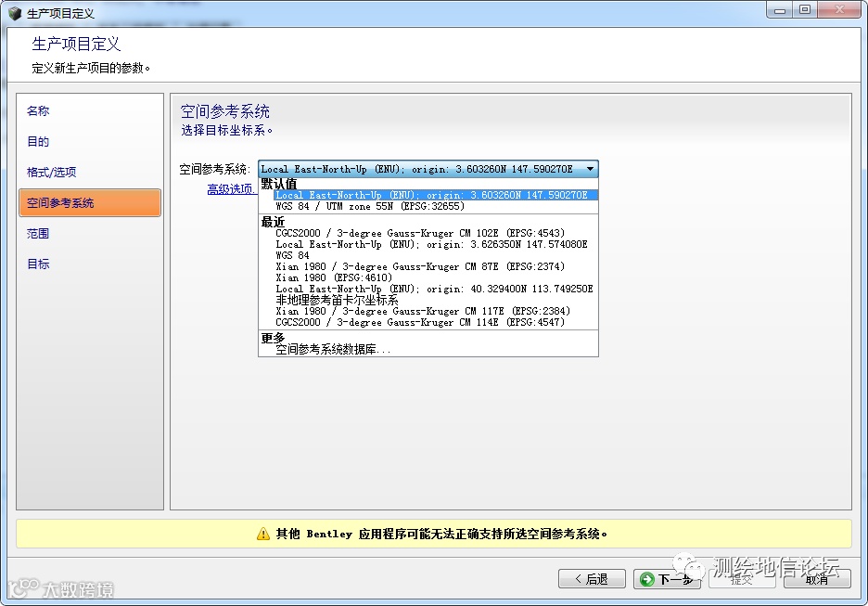Click the application icon in title bar

point(15,13)
